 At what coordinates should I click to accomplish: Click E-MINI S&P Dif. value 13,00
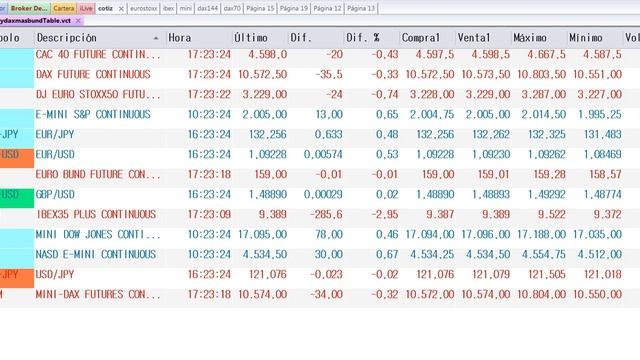(x=329, y=114)
